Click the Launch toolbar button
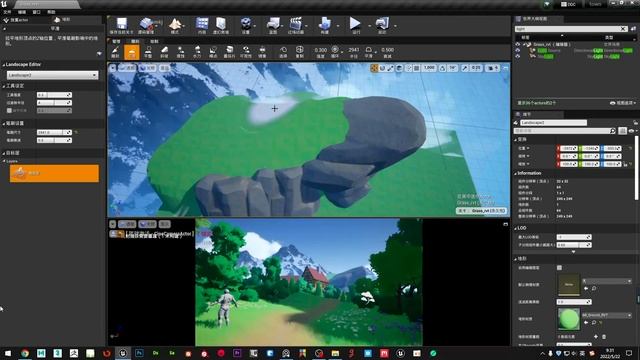The width and height of the screenshot is (640, 360). pos(382,26)
